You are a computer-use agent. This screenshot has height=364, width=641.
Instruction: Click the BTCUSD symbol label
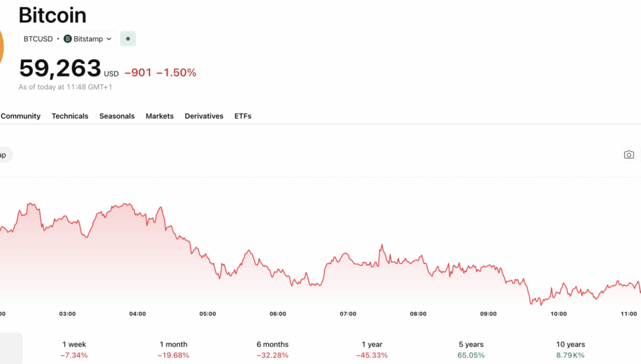pyautogui.click(x=38, y=39)
